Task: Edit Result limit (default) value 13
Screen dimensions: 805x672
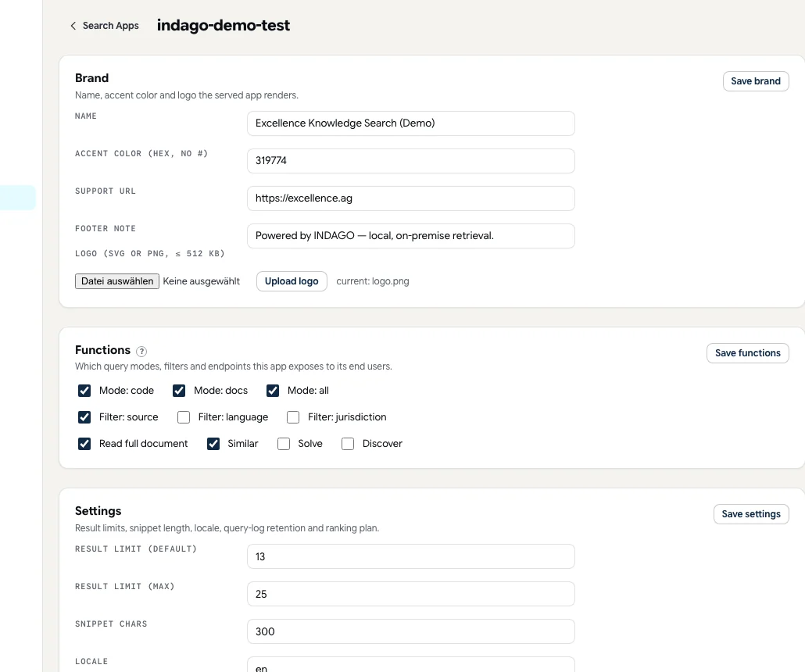Action: pyautogui.click(x=411, y=556)
